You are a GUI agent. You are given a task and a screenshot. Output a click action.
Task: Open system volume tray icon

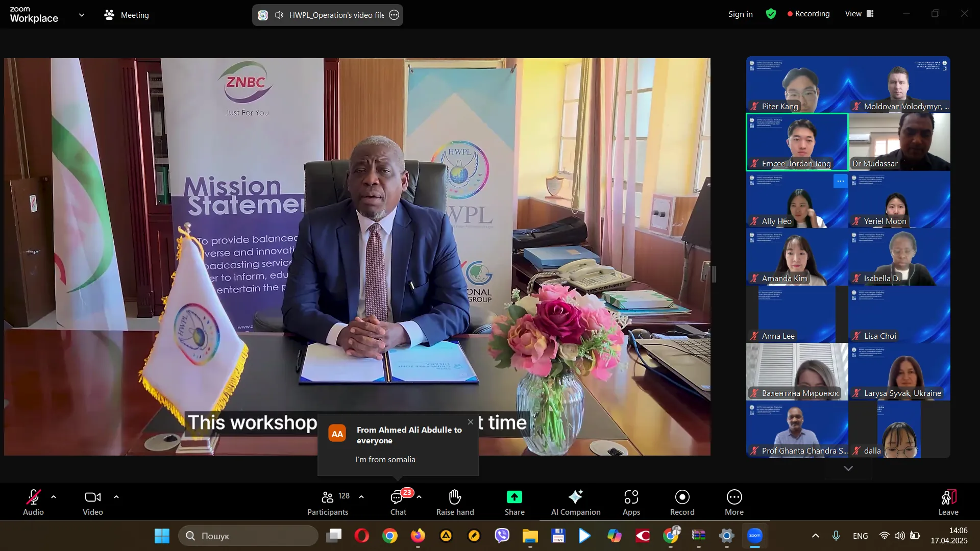point(900,536)
